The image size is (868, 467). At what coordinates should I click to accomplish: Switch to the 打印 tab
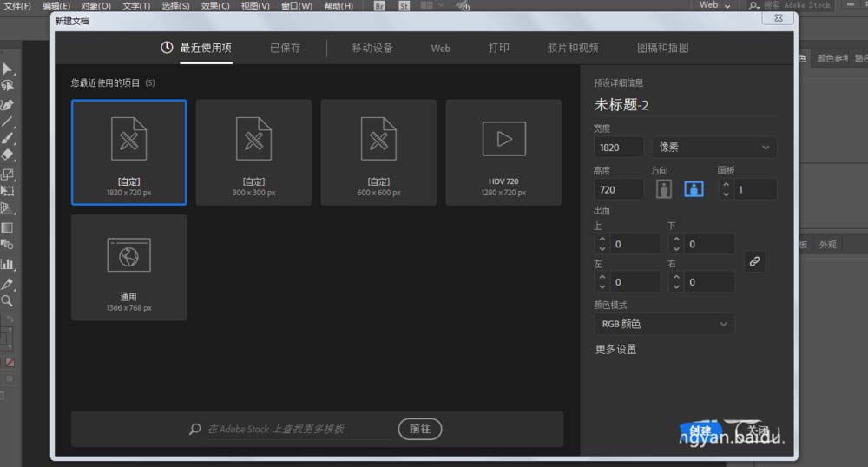(499, 48)
